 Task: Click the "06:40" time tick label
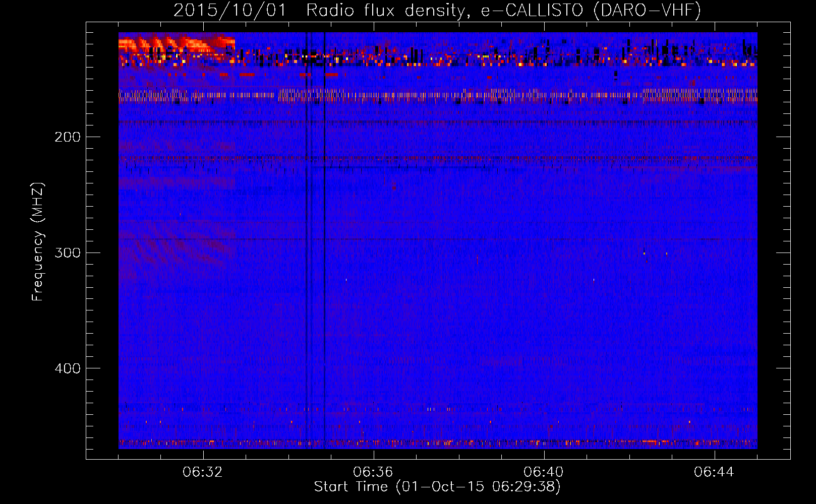click(x=544, y=472)
